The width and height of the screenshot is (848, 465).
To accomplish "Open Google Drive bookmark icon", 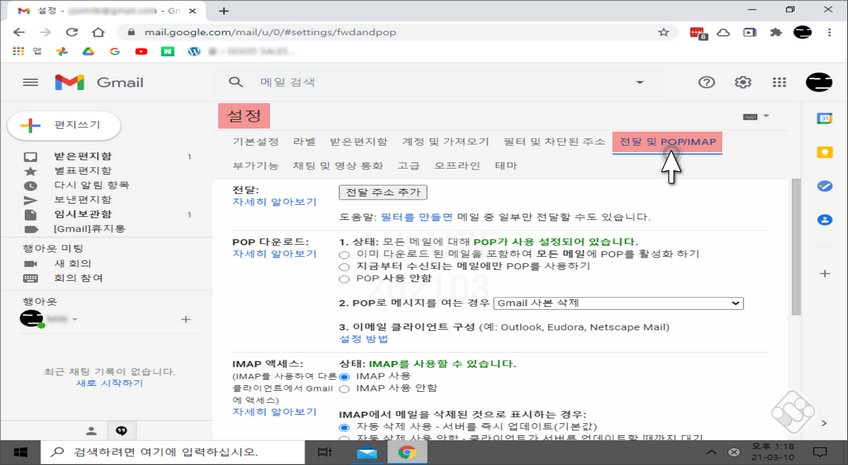I will click(88, 51).
